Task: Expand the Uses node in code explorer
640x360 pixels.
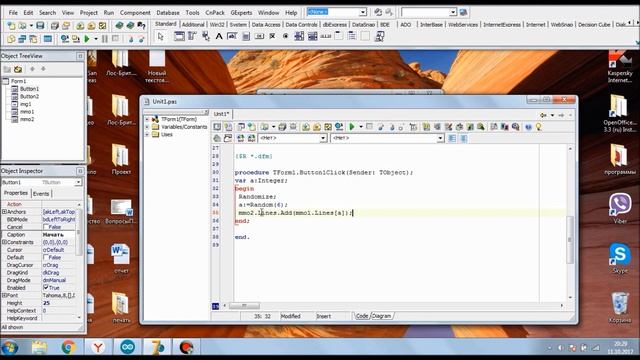Action: (147, 134)
